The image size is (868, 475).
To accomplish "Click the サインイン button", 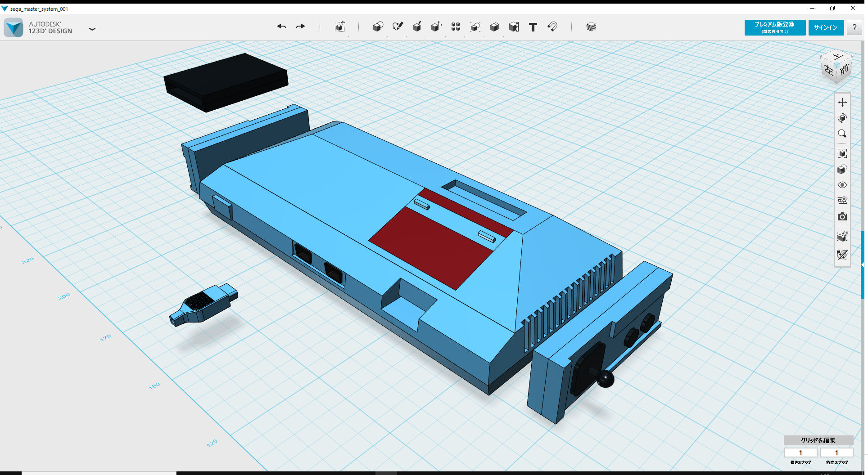I will tap(826, 27).
